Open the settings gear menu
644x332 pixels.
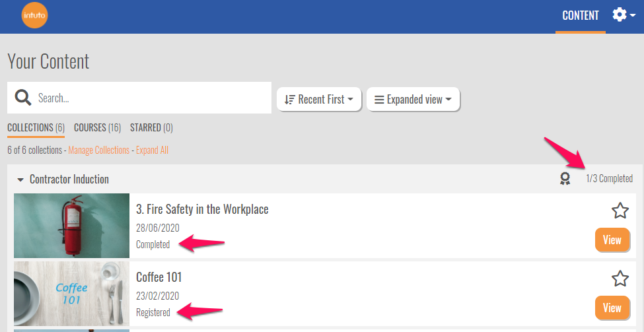coord(623,15)
